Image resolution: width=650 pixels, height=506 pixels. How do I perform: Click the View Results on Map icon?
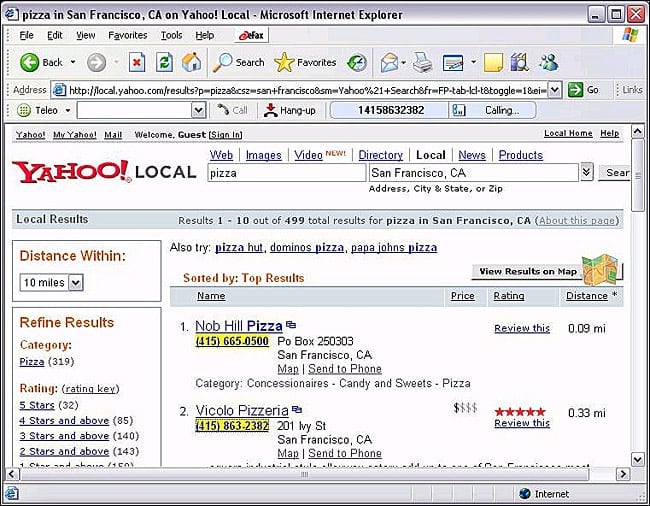(601, 269)
